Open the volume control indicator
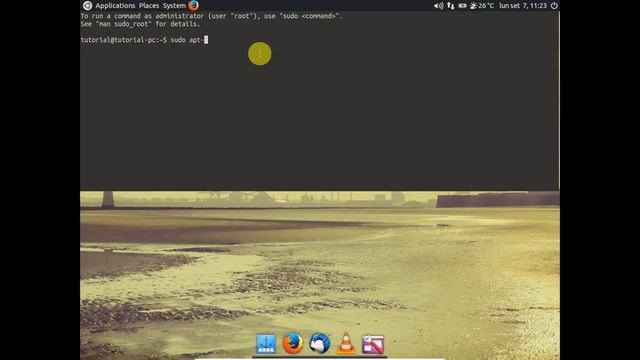The width and height of the screenshot is (640, 360). click(438, 6)
